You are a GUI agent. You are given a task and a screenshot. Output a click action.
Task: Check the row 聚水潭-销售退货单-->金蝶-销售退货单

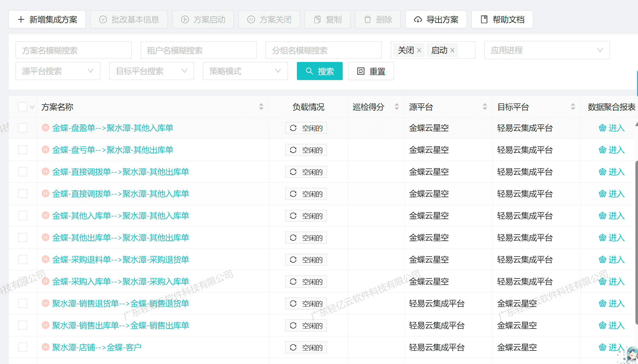[x=23, y=303]
